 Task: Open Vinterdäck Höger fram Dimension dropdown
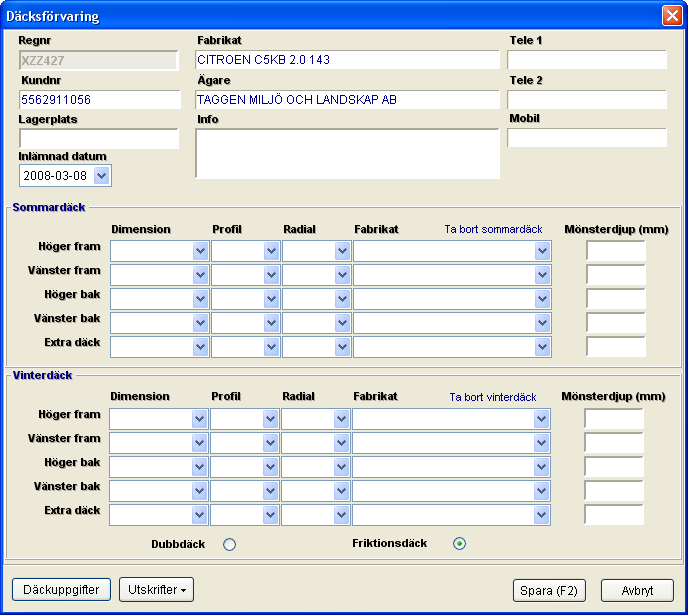coord(200,419)
